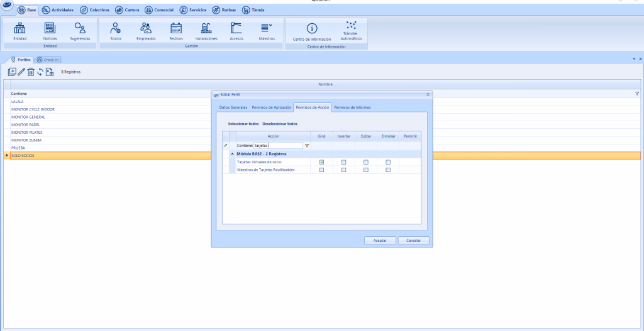Image resolution: width=644 pixels, height=331 pixels.
Task: Click the pencil edit icon in Perfiles toolbar
Action: (x=21, y=72)
